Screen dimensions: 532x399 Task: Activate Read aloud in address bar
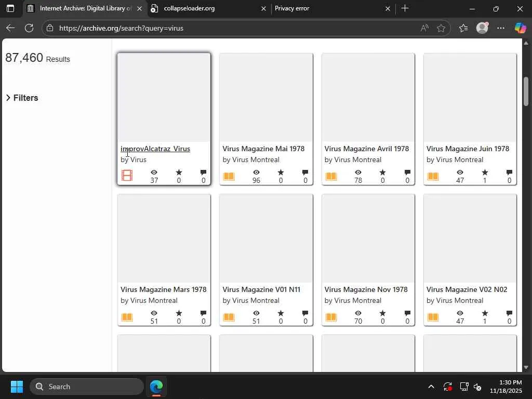(x=424, y=28)
